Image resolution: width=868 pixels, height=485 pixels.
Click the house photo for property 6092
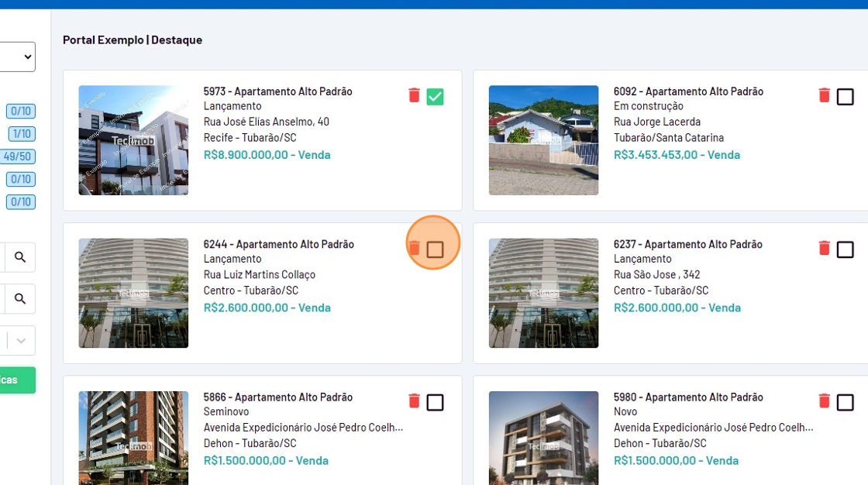tap(543, 140)
